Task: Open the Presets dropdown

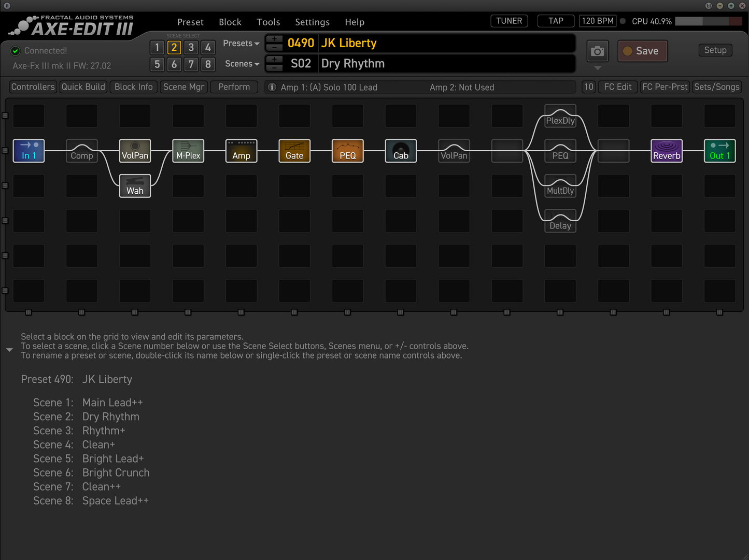Action: coord(240,43)
